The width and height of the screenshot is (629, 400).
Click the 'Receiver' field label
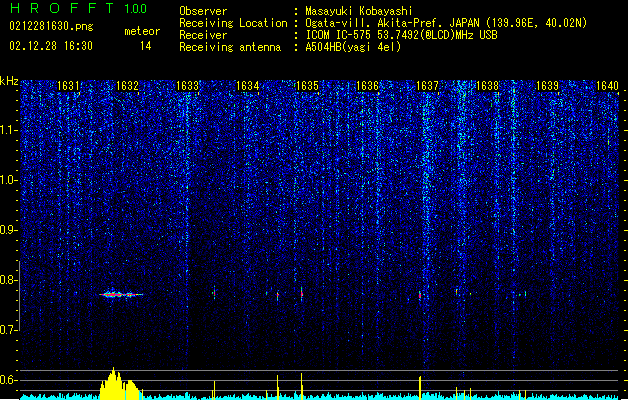click(203, 35)
